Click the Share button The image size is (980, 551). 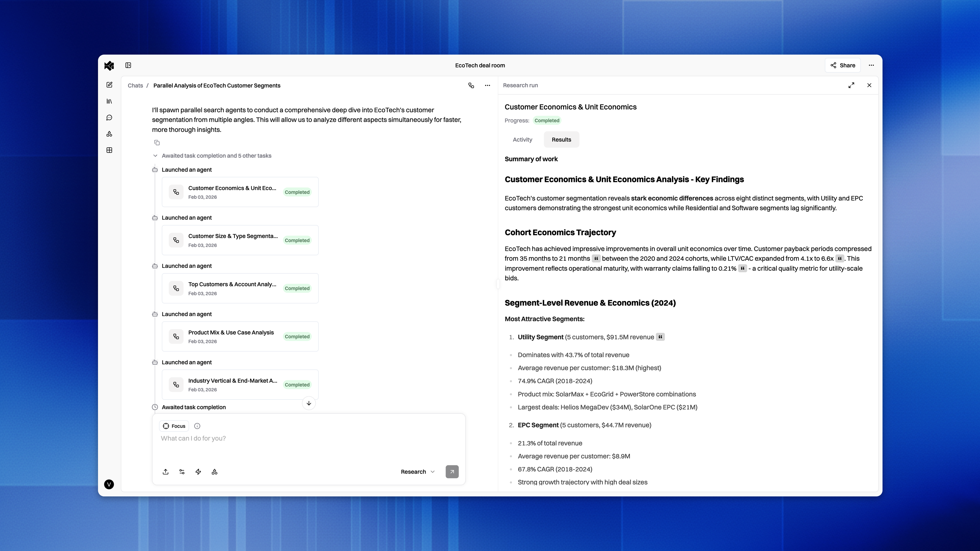pyautogui.click(x=842, y=65)
